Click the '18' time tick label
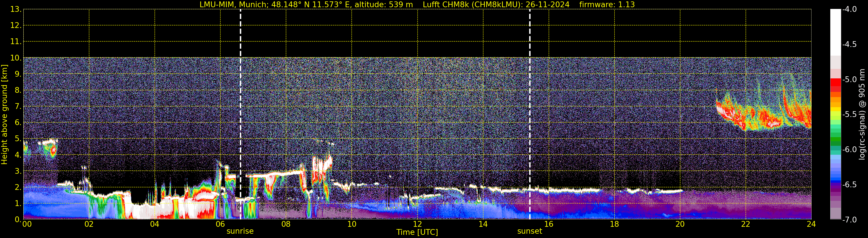This screenshot has height=238, width=868. click(614, 224)
